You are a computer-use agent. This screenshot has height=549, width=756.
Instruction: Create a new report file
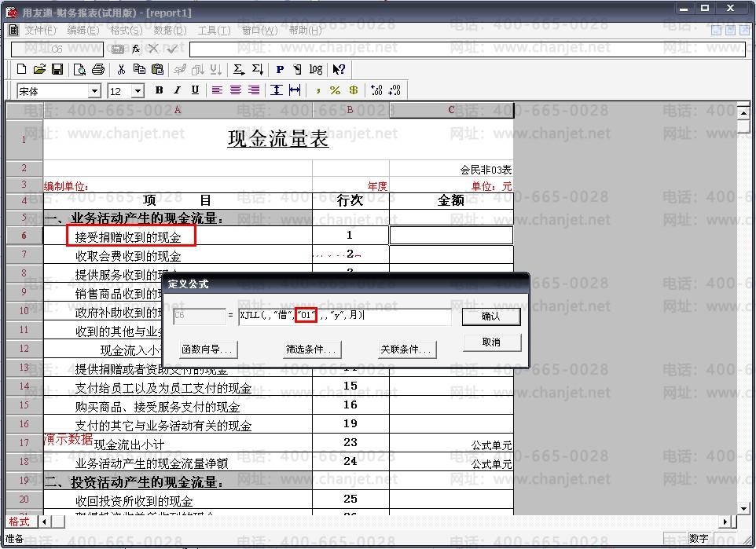point(21,69)
